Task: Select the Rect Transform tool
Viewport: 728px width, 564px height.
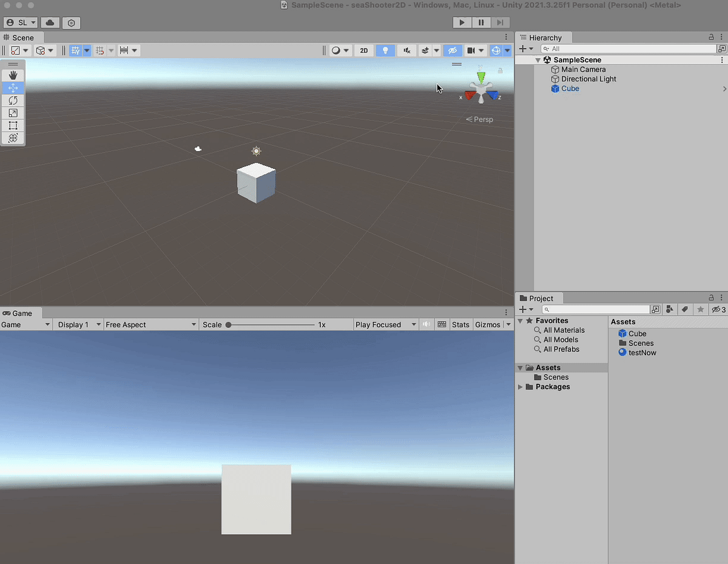Action: (x=13, y=126)
